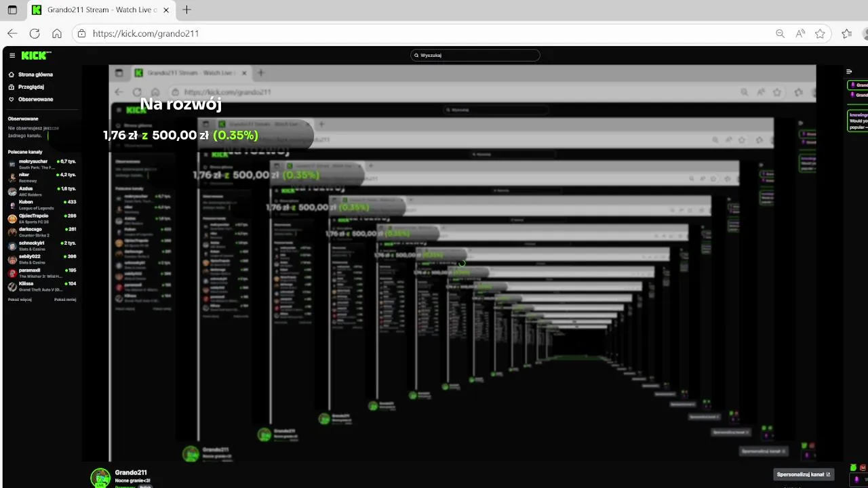This screenshot has width=868, height=488.
Task: Click the magnifier icon in search box
Action: 416,55
